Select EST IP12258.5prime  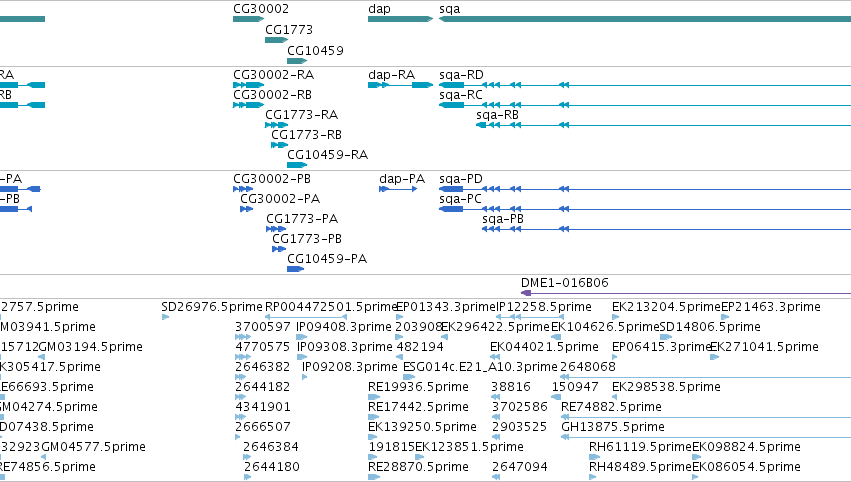[x=530, y=317]
